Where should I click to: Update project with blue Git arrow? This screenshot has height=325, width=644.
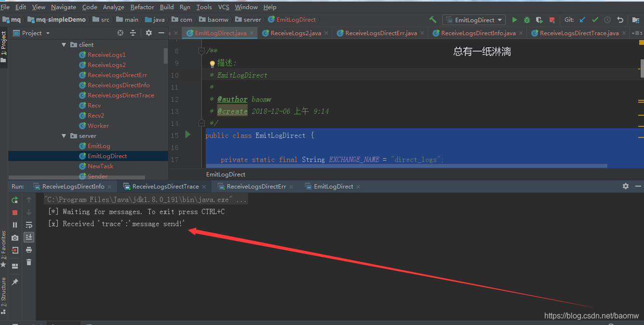pyautogui.click(x=582, y=20)
